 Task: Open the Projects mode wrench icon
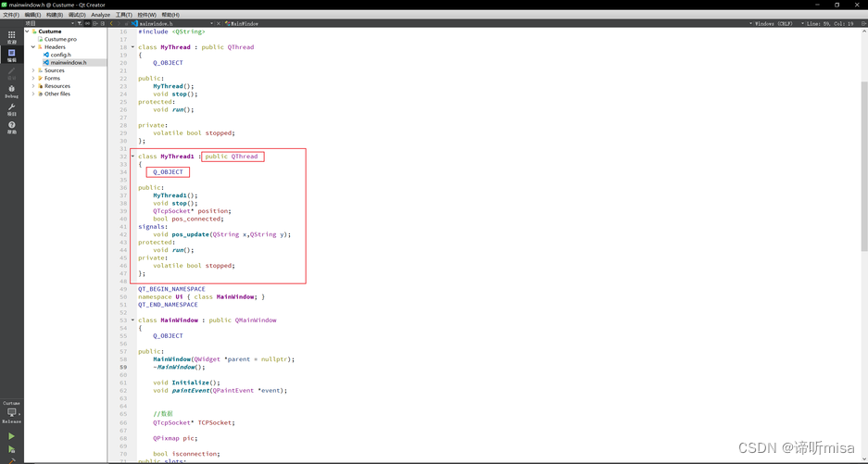pyautogui.click(x=11, y=109)
